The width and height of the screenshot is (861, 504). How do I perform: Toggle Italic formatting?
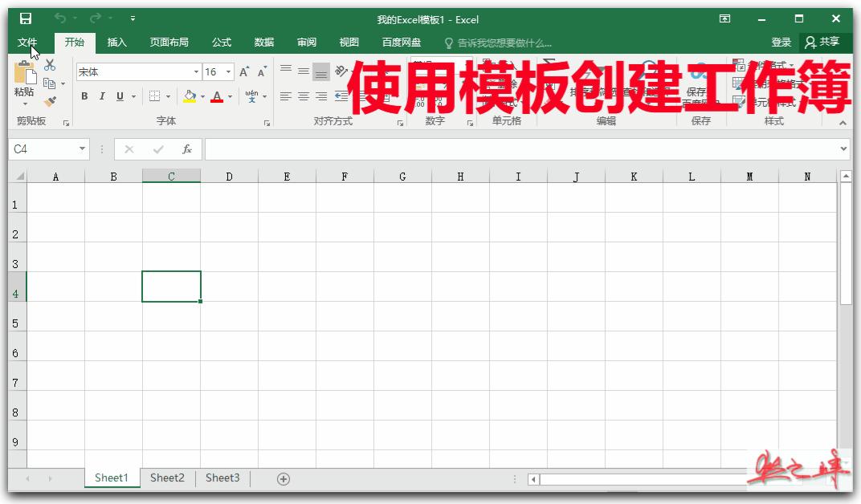[x=102, y=96]
